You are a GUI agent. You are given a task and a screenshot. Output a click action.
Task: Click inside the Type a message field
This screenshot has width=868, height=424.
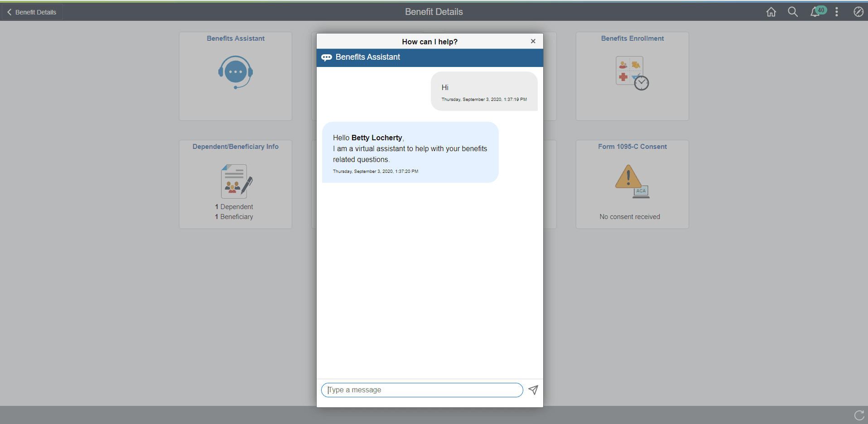pos(421,390)
